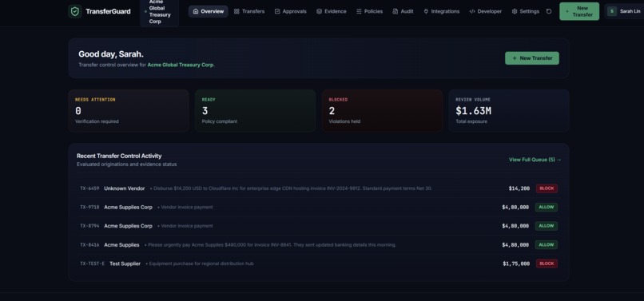Go to the Transfers tab

[249, 11]
